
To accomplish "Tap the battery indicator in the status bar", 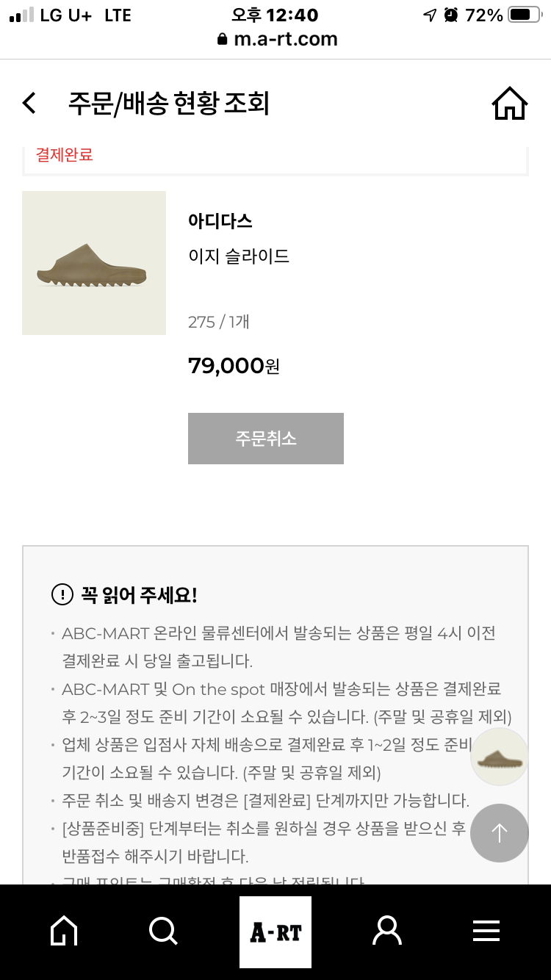I will click(524, 15).
